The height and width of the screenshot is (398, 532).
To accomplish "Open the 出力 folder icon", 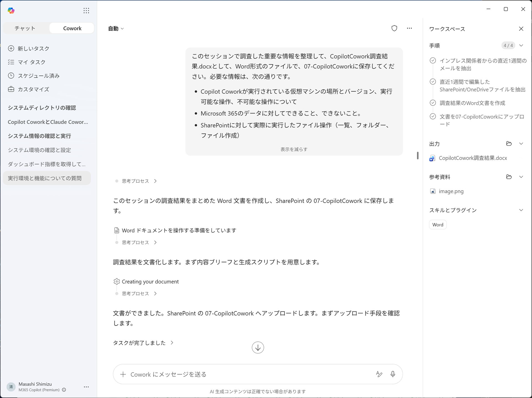I will coord(509,144).
